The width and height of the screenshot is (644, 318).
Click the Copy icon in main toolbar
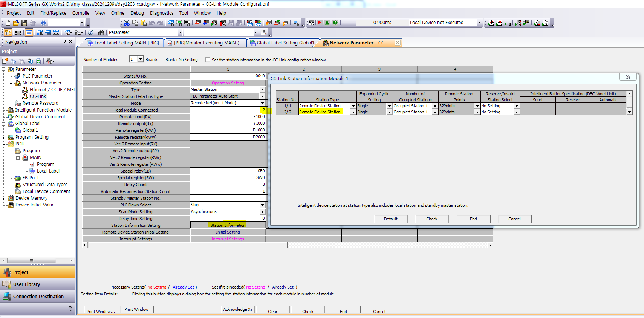[x=135, y=23]
